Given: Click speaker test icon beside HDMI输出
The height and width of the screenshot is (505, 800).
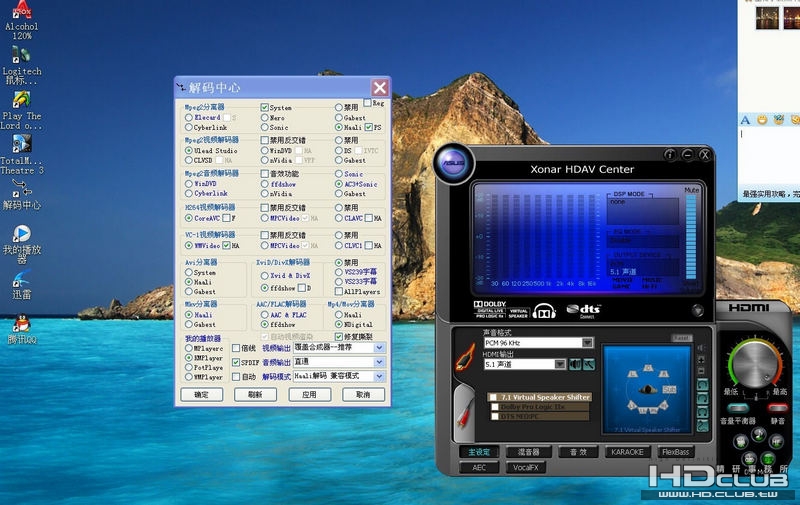Looking at the screenshot, I should (x=575, y=364).
